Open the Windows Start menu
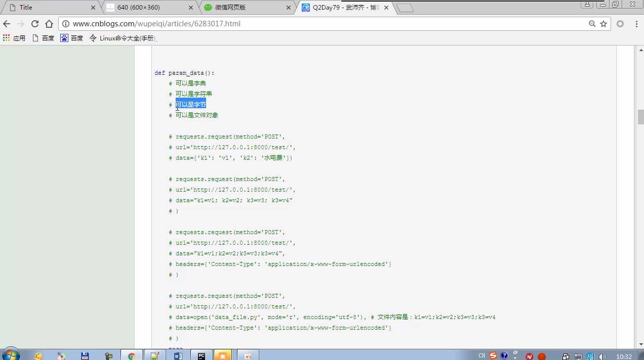644x360 pixels. [x=11, y=355]
